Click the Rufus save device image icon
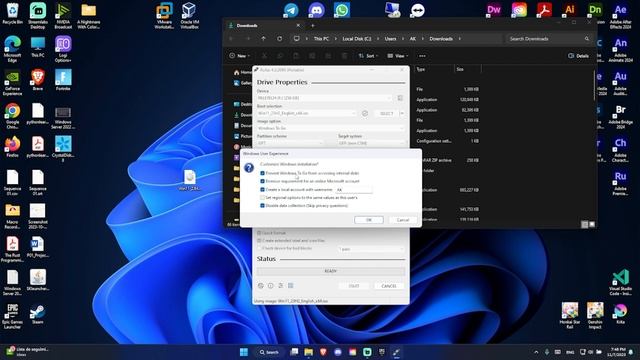The height and width of the screenshot is (360, 640). [400, 98]
